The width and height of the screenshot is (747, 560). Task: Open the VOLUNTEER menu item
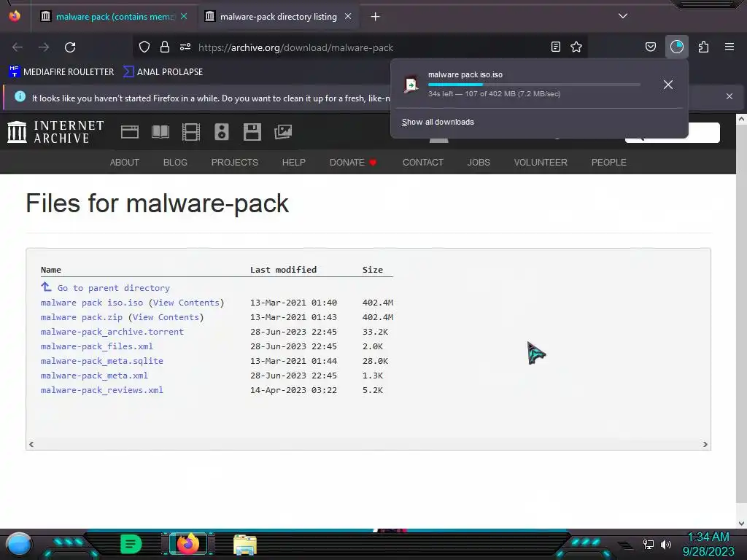(x=541, y=163)
